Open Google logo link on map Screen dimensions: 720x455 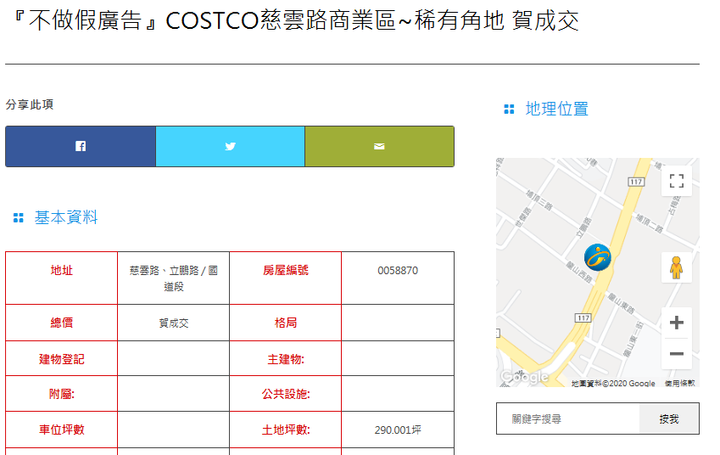click(524, 377)
